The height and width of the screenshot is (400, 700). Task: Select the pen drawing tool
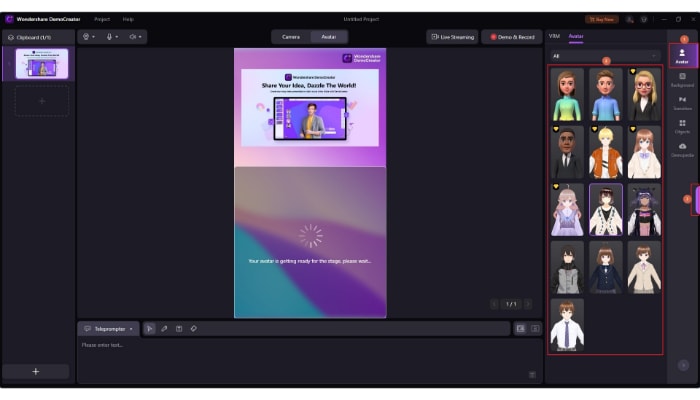[164, 329]
